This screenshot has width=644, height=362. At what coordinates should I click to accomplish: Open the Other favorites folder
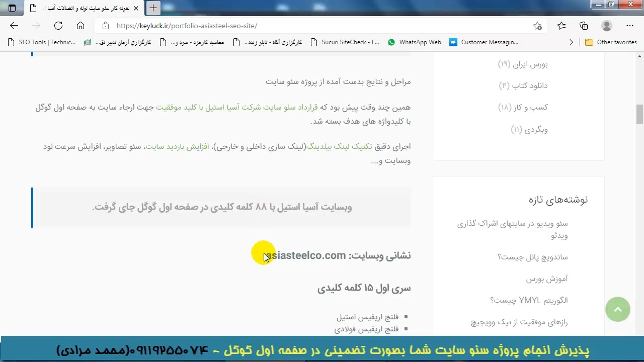[x=611, y=42]
